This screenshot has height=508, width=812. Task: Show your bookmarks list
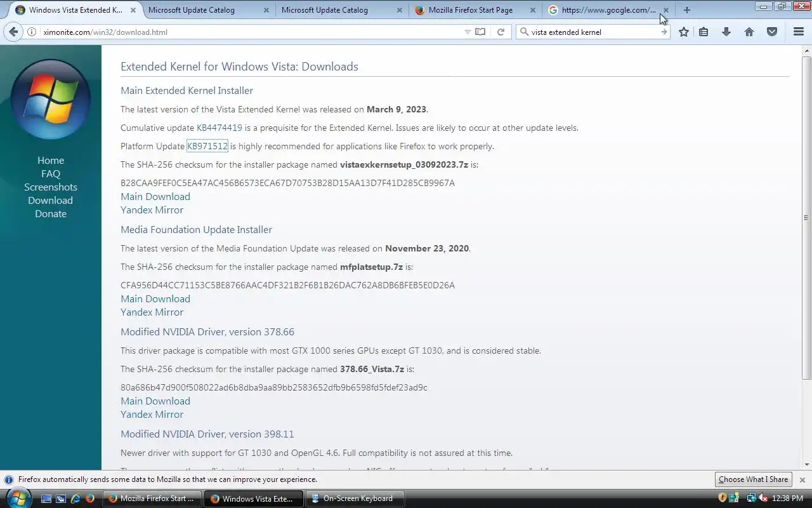pyautogui.click(x=704, y=32)
